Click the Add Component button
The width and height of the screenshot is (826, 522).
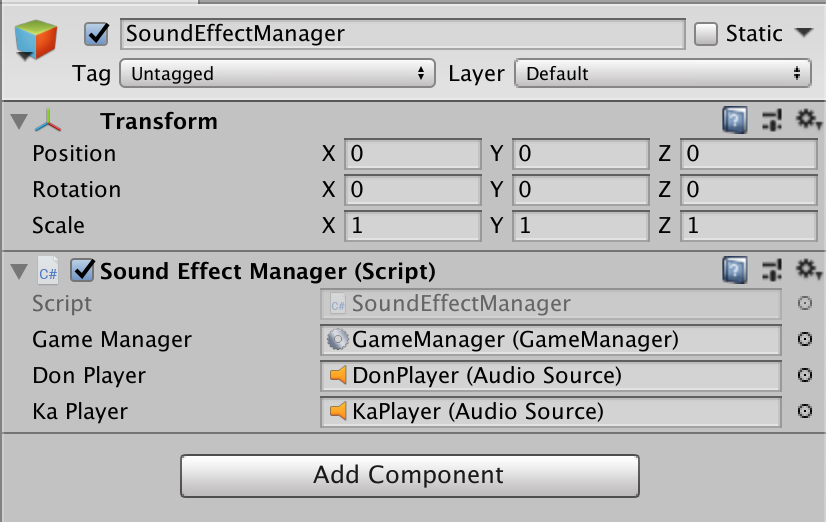410,476
